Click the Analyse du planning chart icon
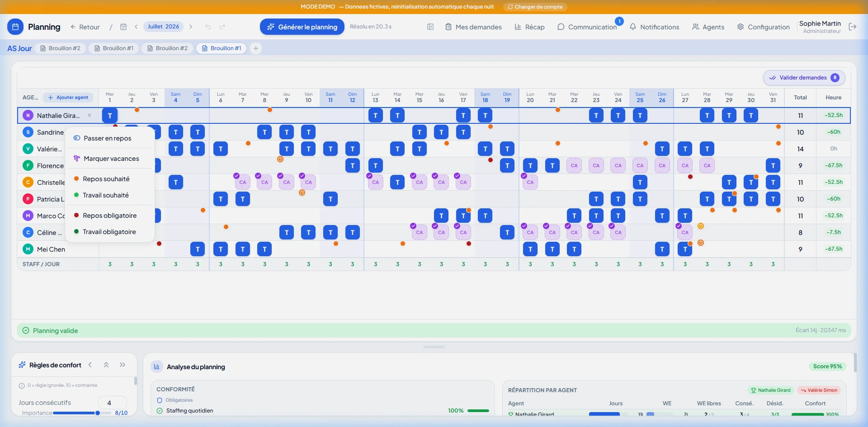Screen dimensions: 868x427 [x=157, y=366]
